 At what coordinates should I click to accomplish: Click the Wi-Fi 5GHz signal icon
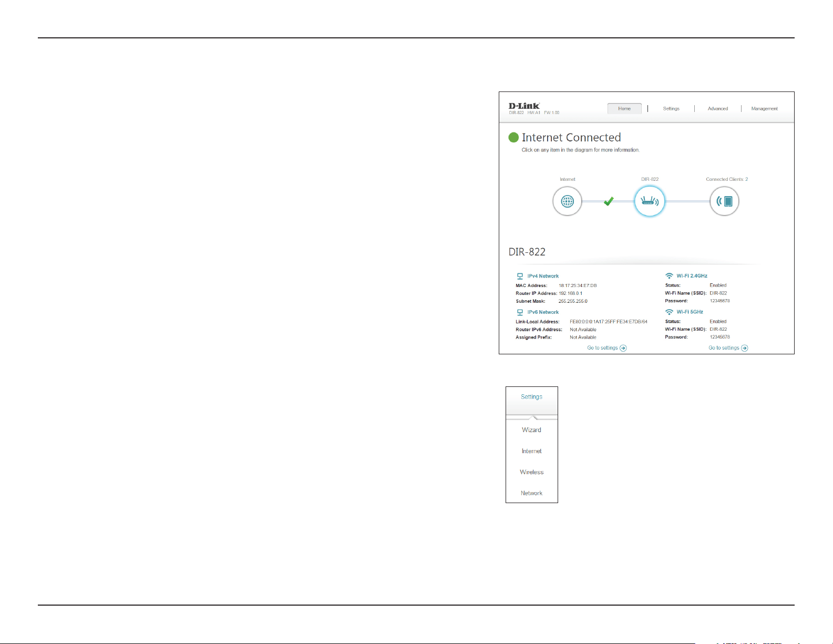click(669, 312)
